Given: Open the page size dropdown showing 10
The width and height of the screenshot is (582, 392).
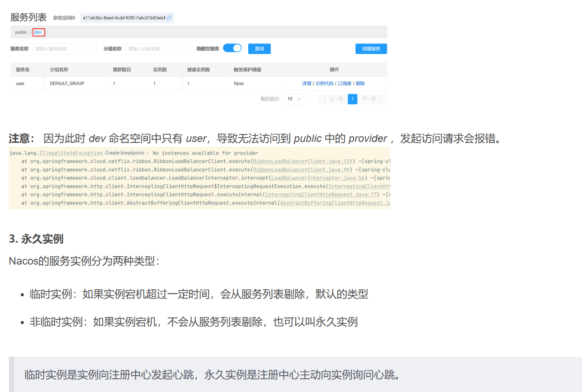Looking at the screenshot, I should coord(295,99).
